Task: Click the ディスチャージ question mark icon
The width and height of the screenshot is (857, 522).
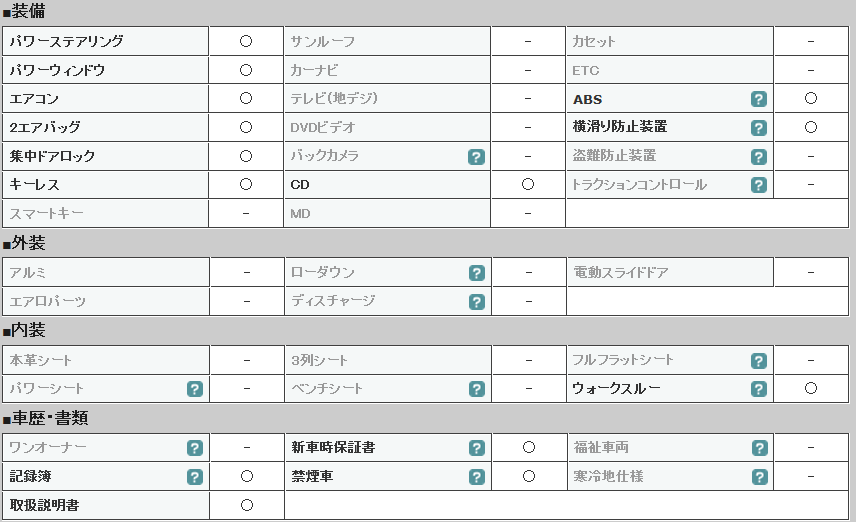Action: pos(477,302)
